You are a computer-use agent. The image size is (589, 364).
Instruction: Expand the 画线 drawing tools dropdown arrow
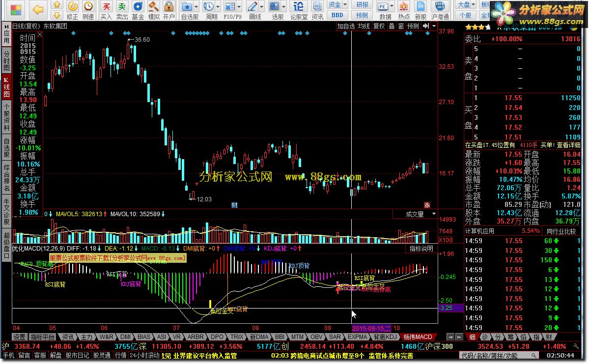click(261, 7)
